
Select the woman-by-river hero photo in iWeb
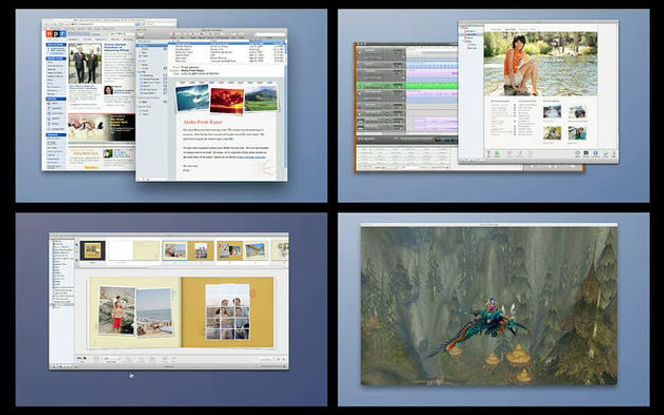tap(540, 64)
